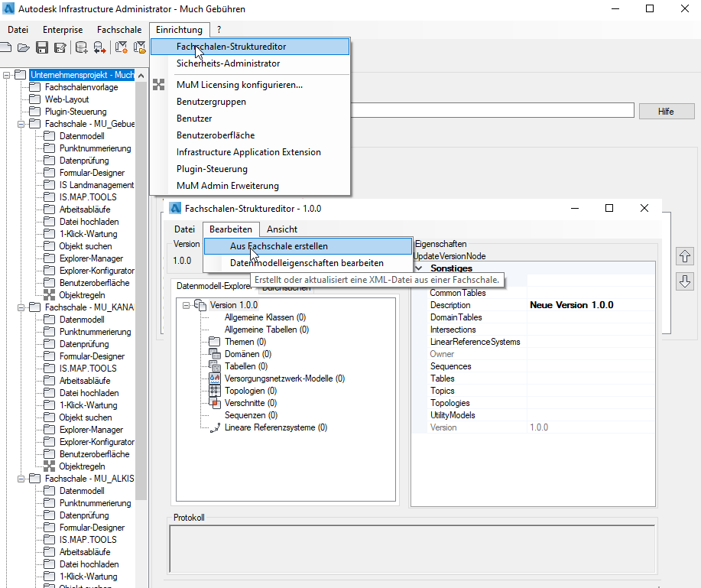Collapse the Unternehmensprojekt root node
The height and width of the screenshot is (588, 701).
(x=6, y=75)
